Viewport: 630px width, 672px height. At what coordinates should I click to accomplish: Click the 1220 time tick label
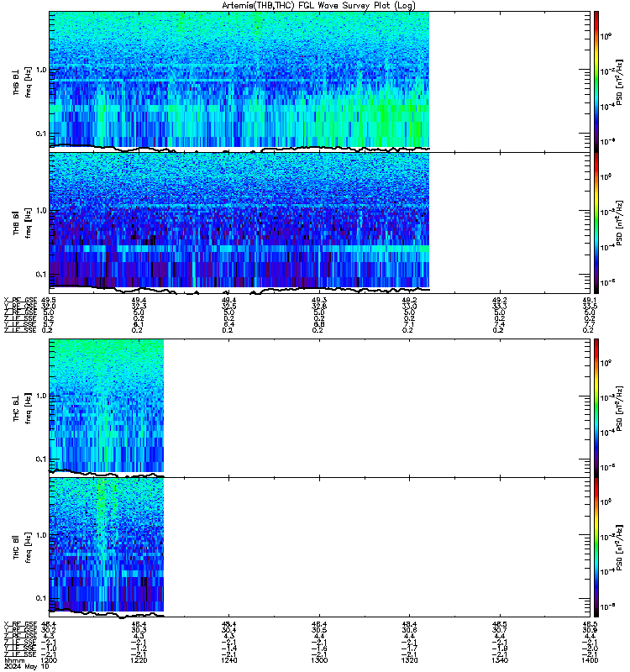(x=139, y=660)
